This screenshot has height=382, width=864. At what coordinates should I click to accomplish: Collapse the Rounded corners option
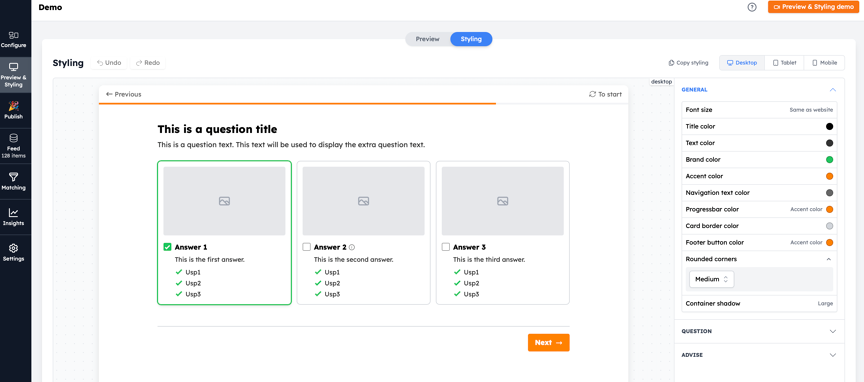[x=829, y=259]
